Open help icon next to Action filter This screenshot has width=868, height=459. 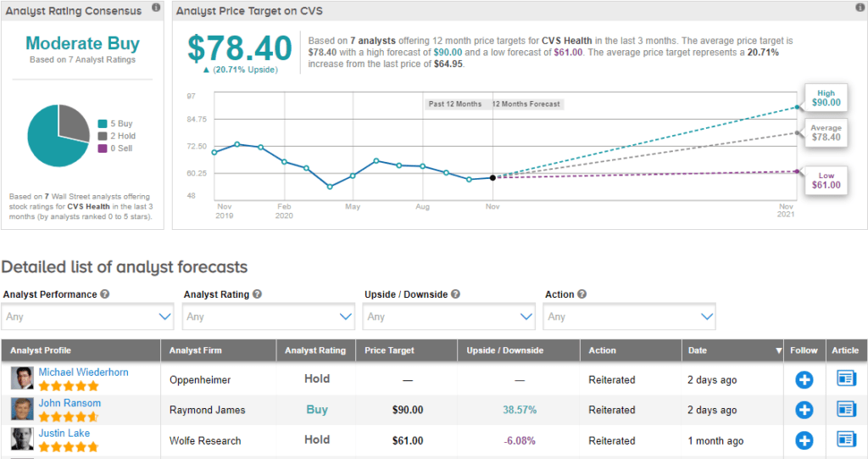click(x=581, y=294)
